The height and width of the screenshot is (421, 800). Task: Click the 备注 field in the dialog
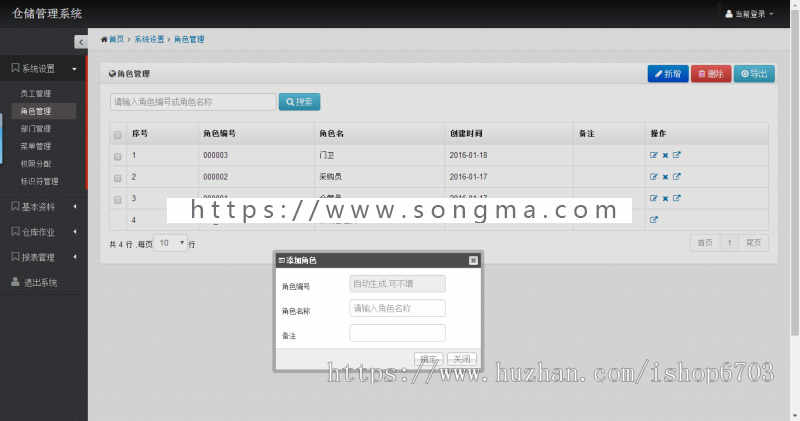coord(397,333)
